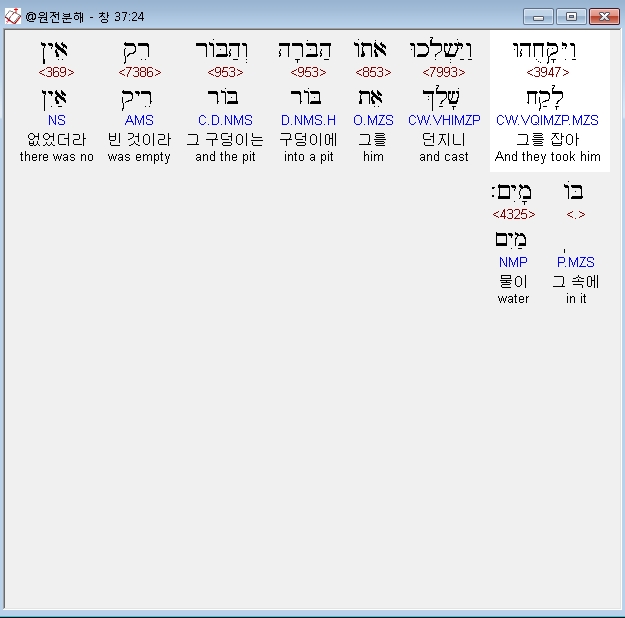Click the Korean gloss 그를 above 'him'
625x618 pixels.
(x=373, y=139)
